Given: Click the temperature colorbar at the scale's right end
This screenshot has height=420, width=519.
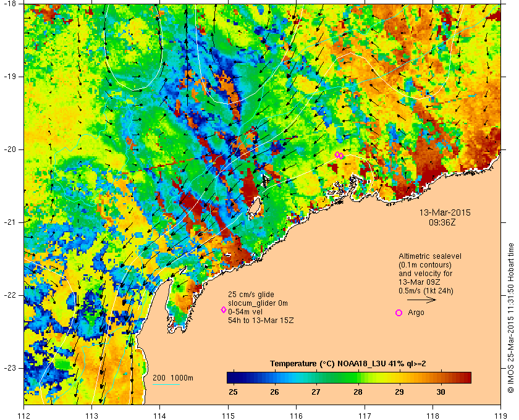Looking at the screenshot, I should pyautogui.click(x=469, y=377).
